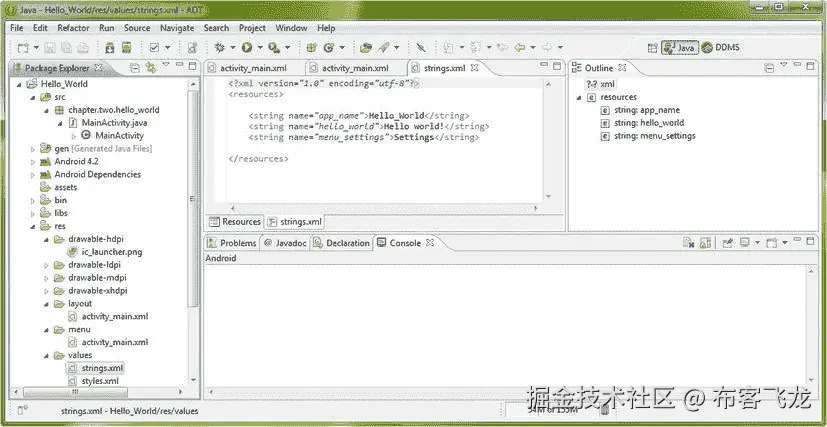Click the Back navigation arrow icon
Screen dimensions: 827x427
[x=520, y=48]
